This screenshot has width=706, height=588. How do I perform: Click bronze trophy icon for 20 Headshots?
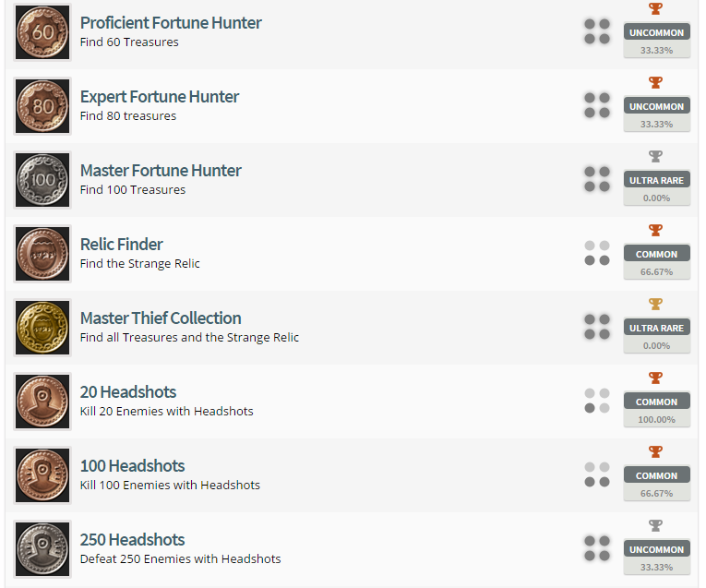tap(655, 378)
